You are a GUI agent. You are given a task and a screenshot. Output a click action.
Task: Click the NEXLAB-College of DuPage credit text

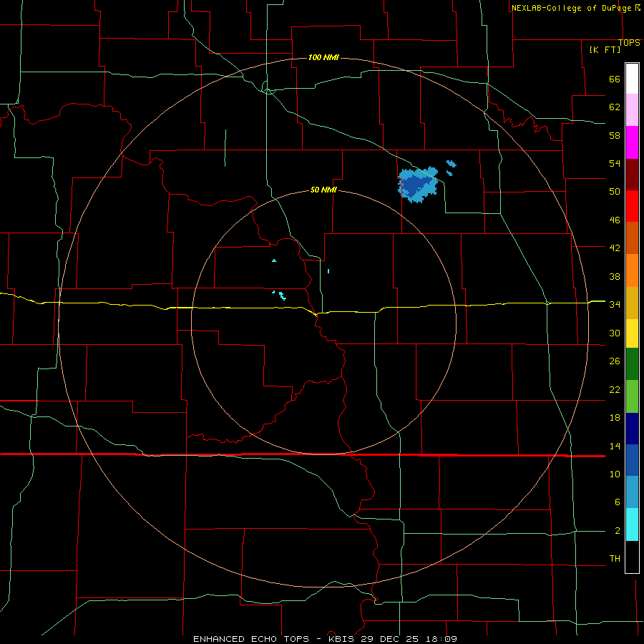(x=571, y=8)
